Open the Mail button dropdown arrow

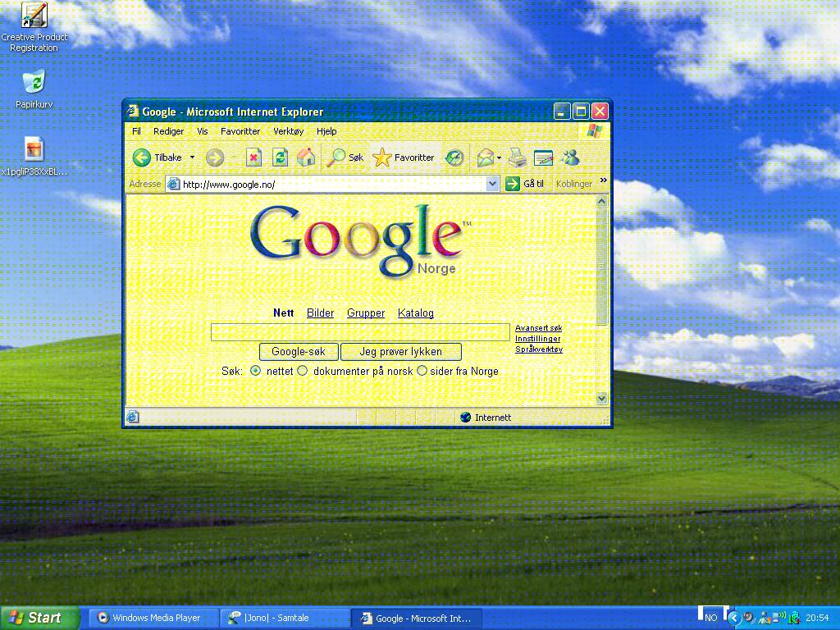[499, 157]
